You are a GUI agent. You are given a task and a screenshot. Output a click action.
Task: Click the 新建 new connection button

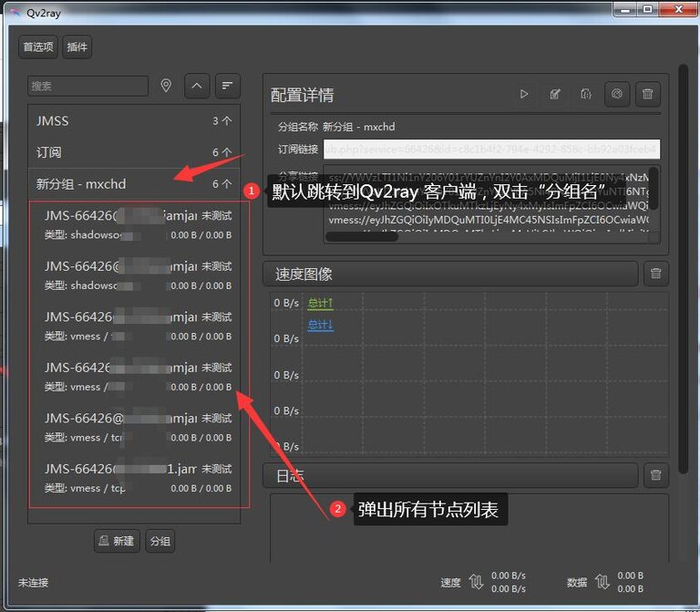coord(117,541)
